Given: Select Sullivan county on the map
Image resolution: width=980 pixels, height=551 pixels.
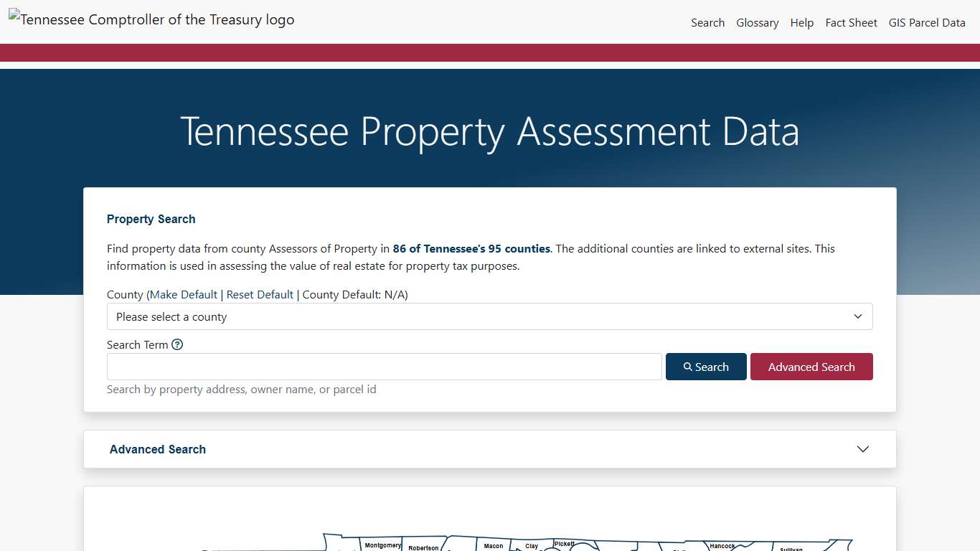Looking at the screenshot, I should click(789, 548).
